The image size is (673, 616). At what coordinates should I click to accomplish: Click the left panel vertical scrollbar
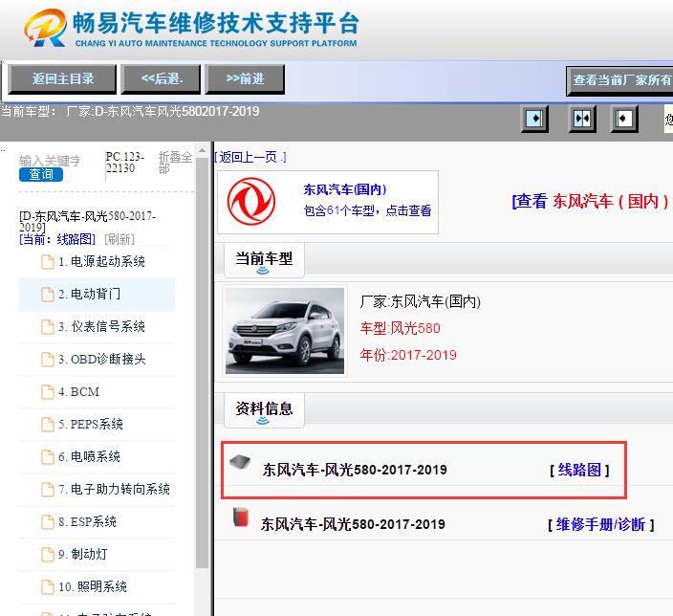pyautogui.click(x=202, y=363)
